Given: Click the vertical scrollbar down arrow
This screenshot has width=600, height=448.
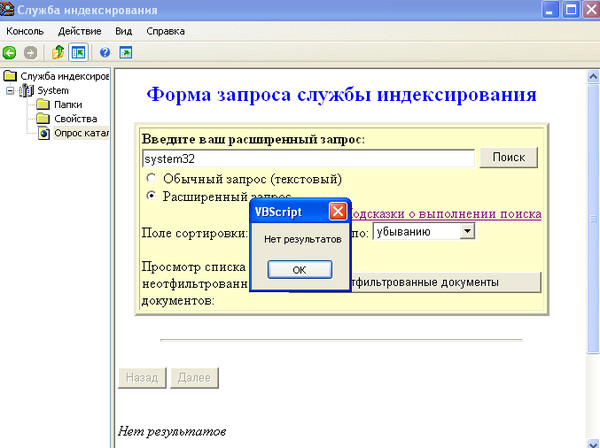Looking at the screenshot, I should [x=593, y=443].
